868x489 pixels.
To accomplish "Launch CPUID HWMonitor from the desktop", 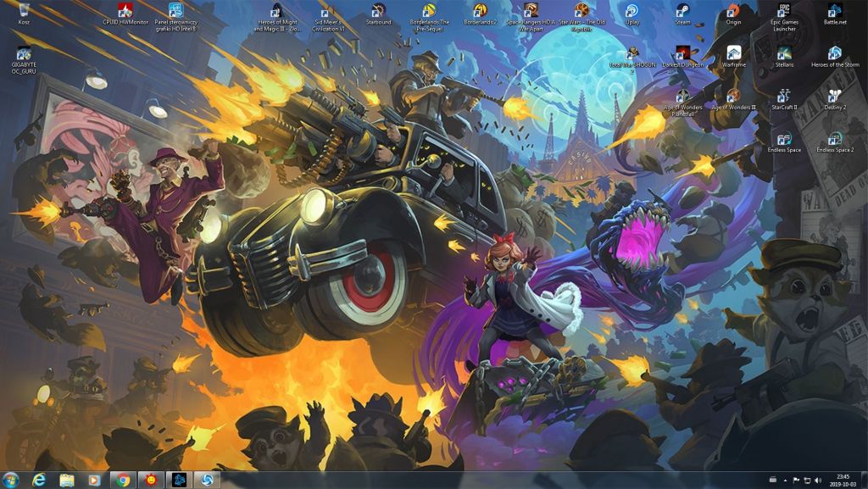I will coord(125,14).
